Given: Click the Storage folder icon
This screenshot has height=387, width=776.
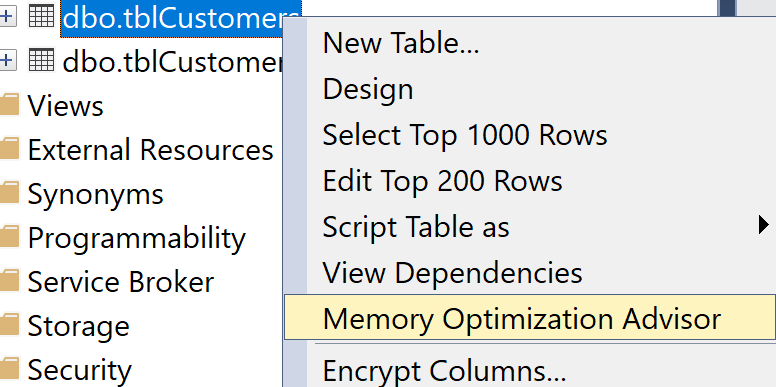Looking at the screenshot, I should (9, 325).
